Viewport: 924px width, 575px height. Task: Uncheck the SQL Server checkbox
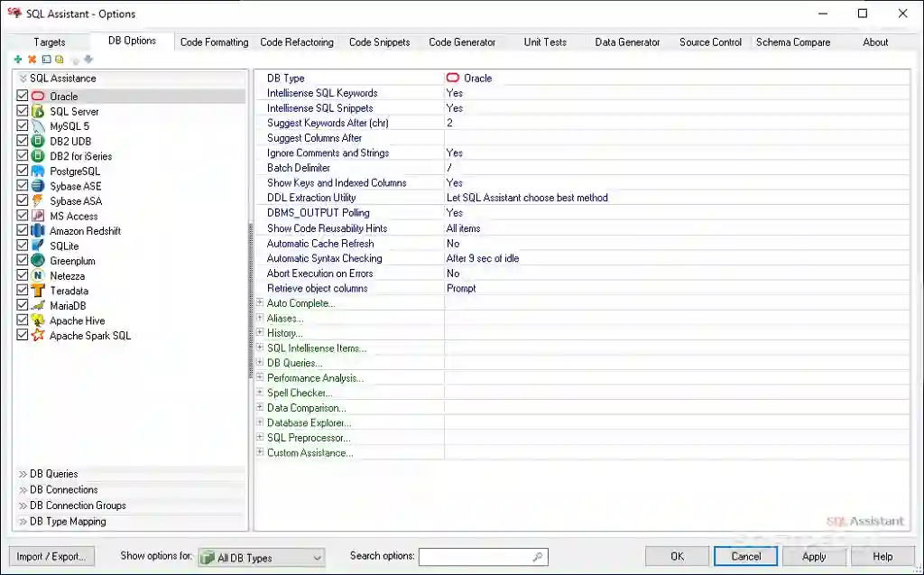[x=22, y=111]
